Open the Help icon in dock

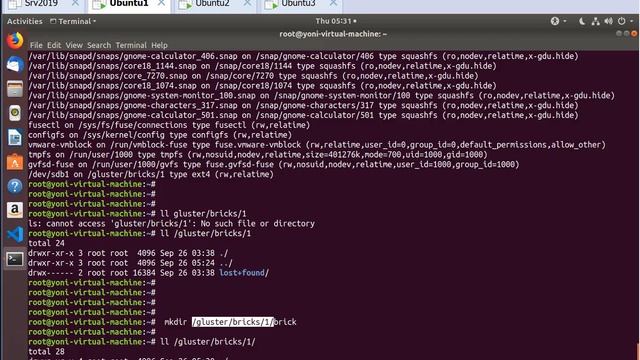coord(15,186)
